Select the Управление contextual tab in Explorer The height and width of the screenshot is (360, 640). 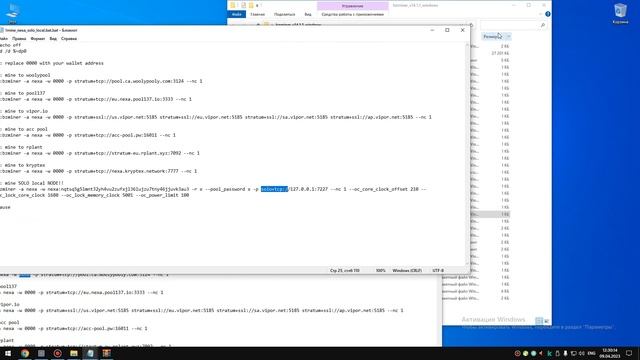(353, 6)
